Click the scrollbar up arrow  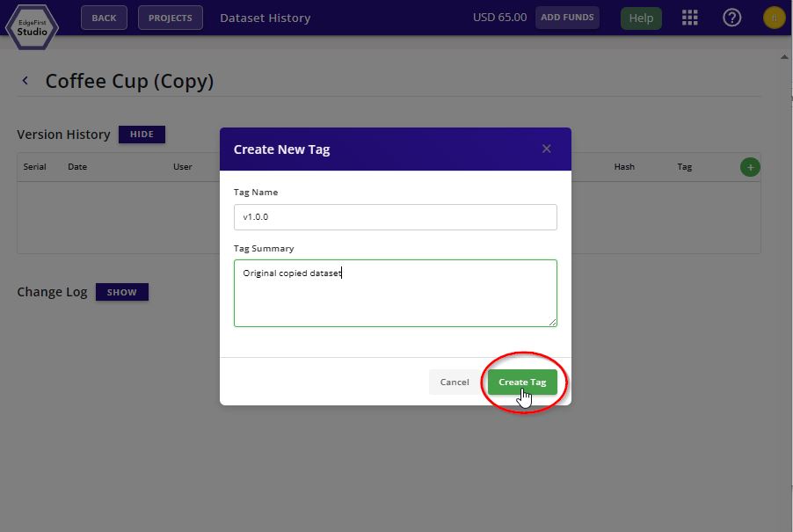point(784,55)
